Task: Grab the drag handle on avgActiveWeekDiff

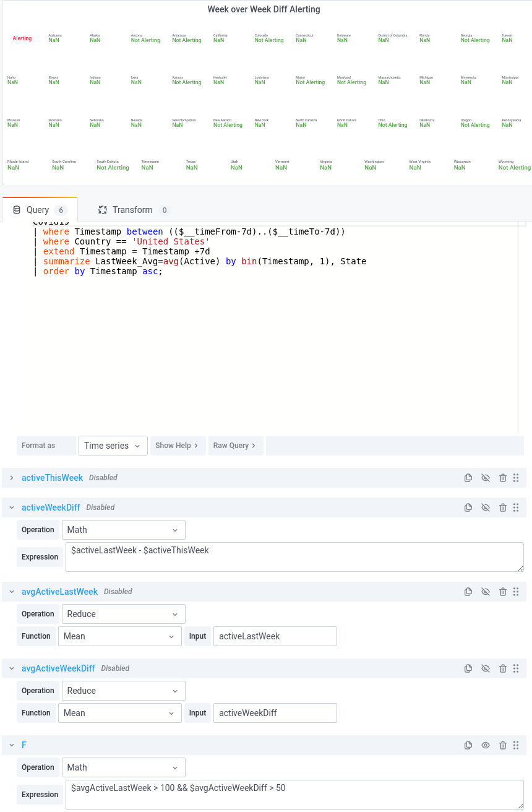Action: (x=516, y=668)
